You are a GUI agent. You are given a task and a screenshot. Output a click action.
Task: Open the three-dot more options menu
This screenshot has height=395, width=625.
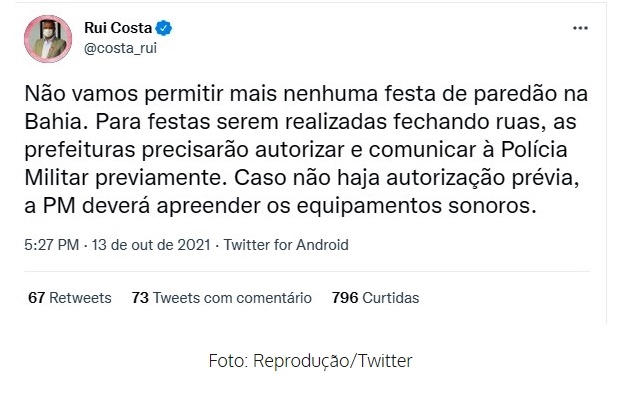(x=580, y=28)
